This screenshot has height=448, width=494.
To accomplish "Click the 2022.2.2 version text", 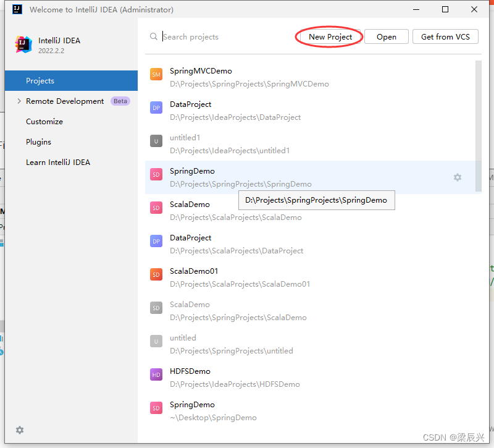I will [x=51, y=51].
